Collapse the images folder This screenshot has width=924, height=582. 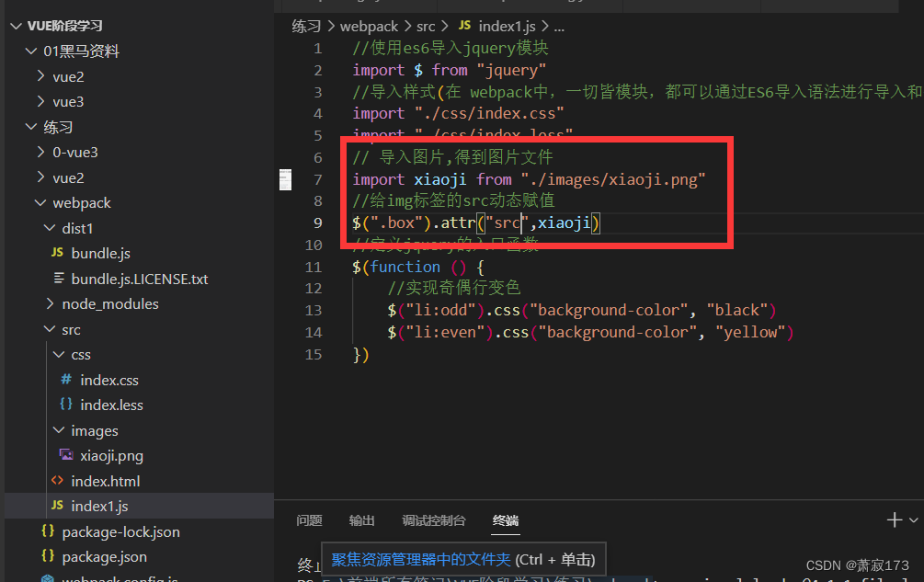(59, 430)
